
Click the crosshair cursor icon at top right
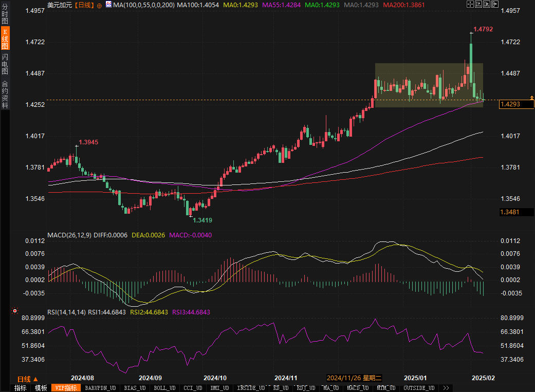click(x=470, y=4)
